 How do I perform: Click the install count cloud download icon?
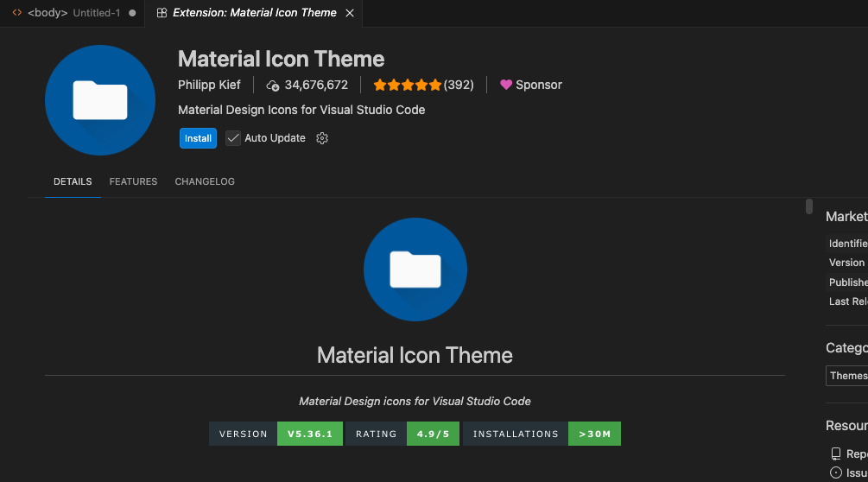[272, 86]
